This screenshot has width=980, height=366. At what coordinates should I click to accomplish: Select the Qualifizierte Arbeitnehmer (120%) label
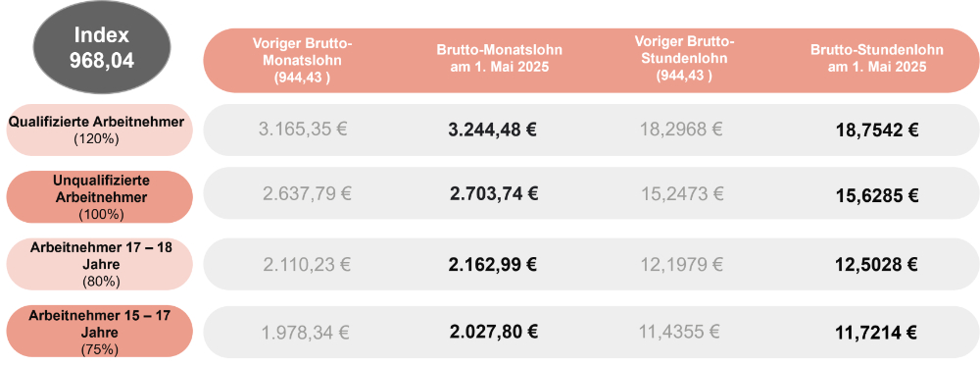pos(96,130)
